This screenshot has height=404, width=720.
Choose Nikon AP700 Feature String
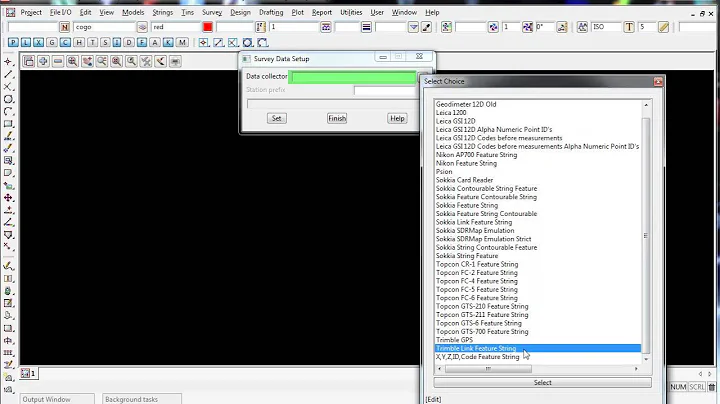click(477, 155)
